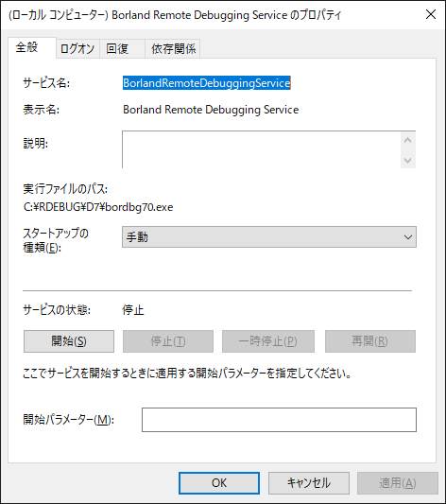Click the キャンセル button
Screen dimensions: 446x504
click(309, 483)
